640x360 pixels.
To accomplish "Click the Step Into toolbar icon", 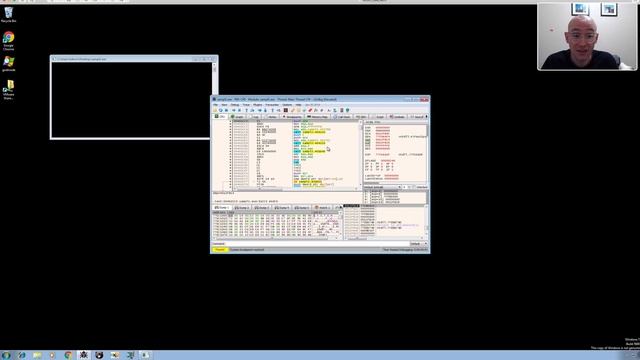I will 247,110.
